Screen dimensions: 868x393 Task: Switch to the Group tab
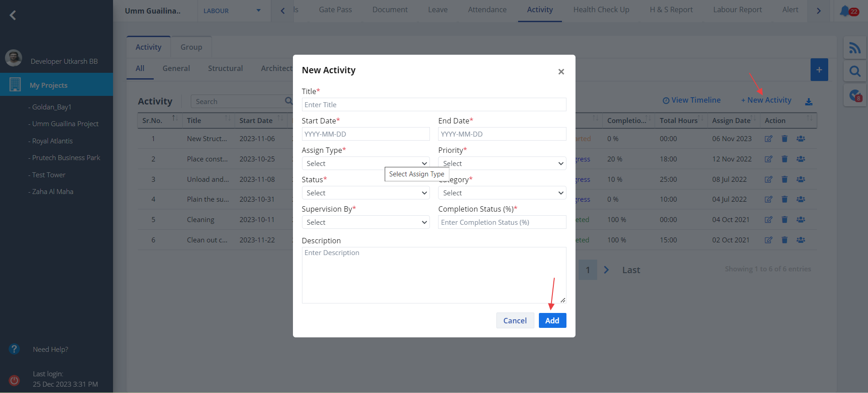point(191,47)
